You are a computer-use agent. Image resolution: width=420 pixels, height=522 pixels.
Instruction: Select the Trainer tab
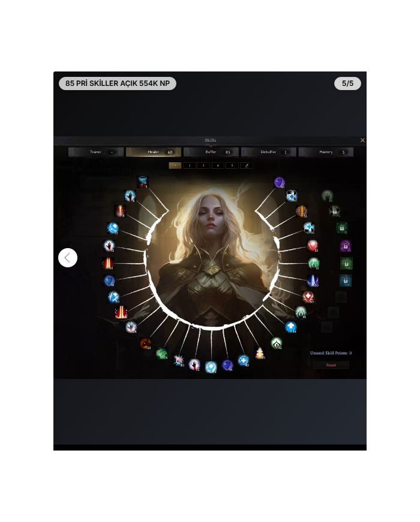96,152
